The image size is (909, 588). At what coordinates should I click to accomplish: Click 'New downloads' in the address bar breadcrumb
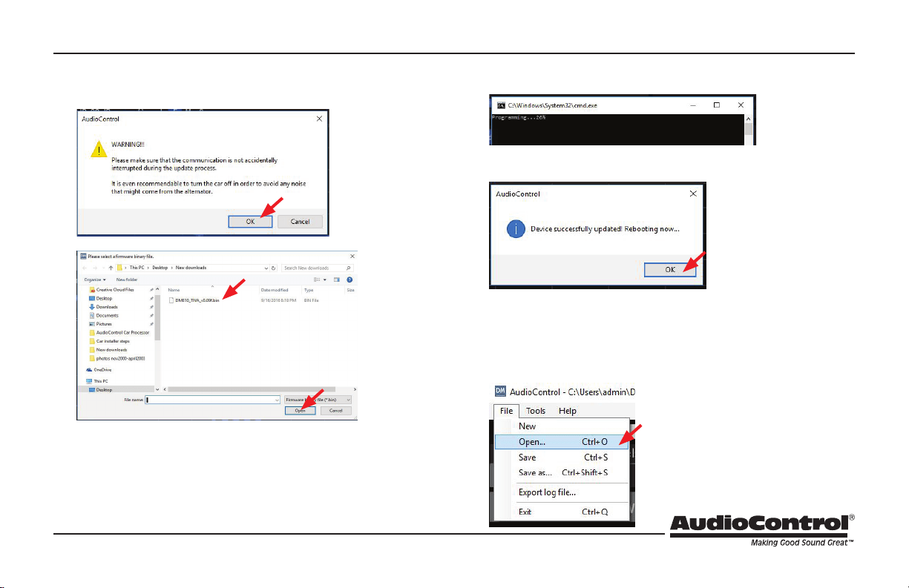pyautogui.click(x=191, y=268)
